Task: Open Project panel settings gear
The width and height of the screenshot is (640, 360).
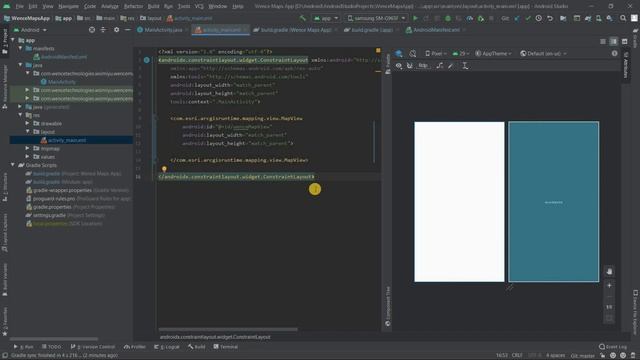Action: (x=116, y=30)
